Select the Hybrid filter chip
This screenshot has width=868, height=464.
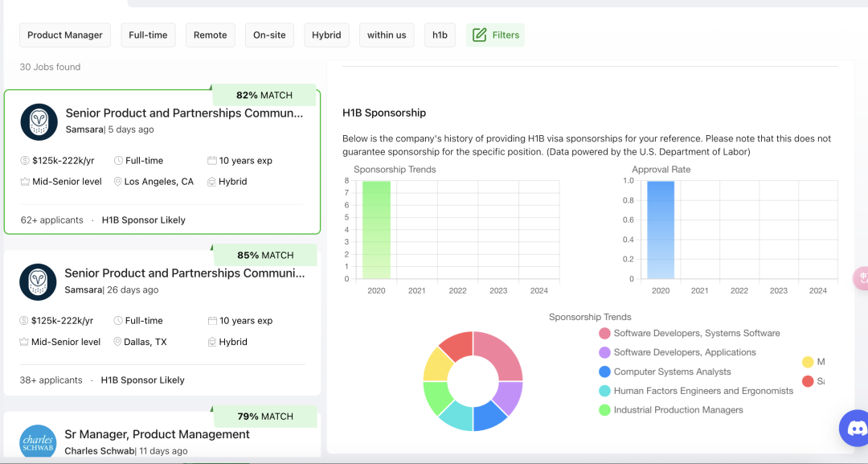pyautogui.click(x=326, y=35)
